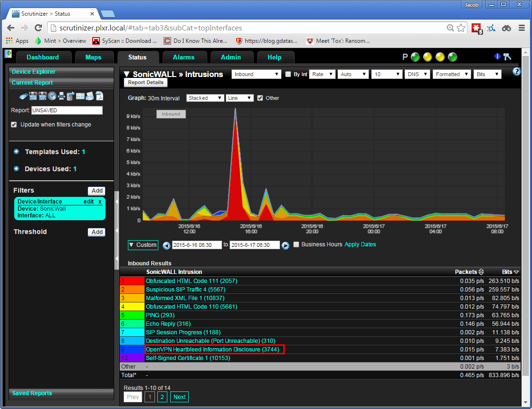
Task: Click the first green status light
Action: [416, 57]
